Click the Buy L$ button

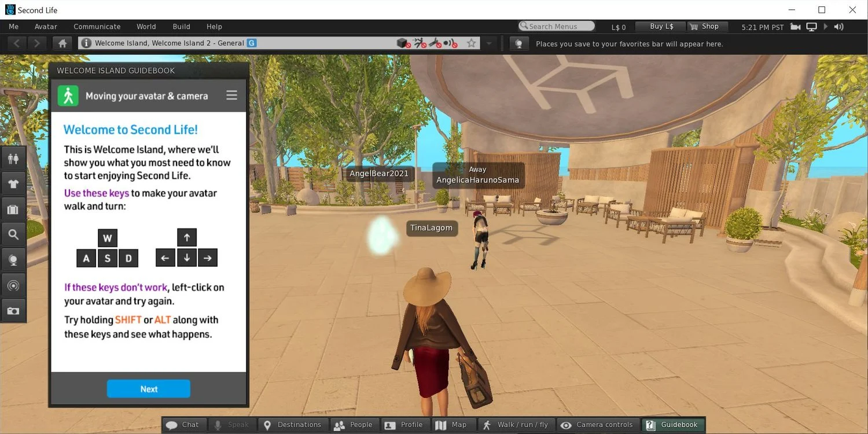661,27
